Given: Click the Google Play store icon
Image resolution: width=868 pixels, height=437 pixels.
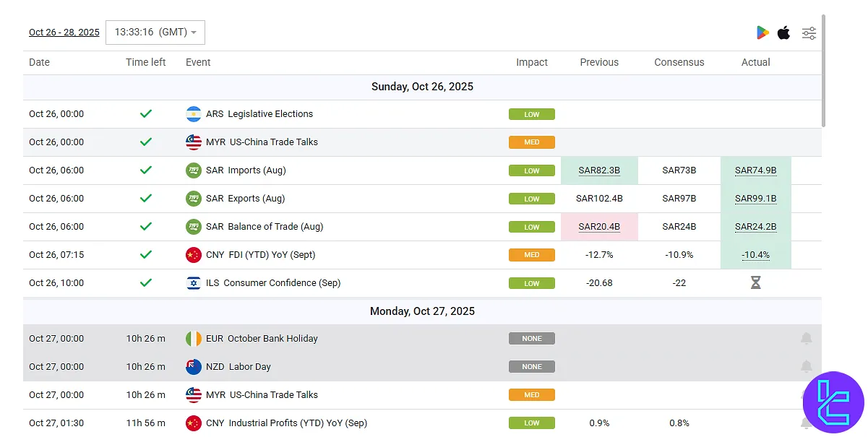Looking at the screenshot, I should (x=762, y=33).
